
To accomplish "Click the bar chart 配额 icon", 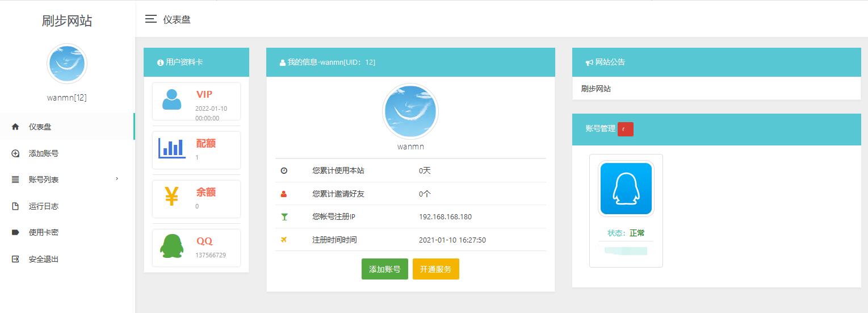I will click(171, 148).
